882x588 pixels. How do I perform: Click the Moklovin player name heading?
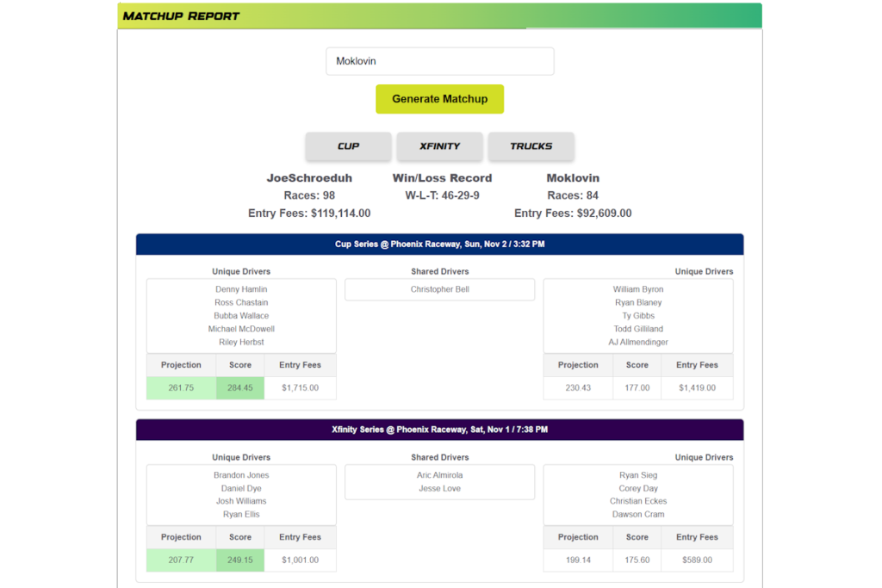[x=573, y=178]
